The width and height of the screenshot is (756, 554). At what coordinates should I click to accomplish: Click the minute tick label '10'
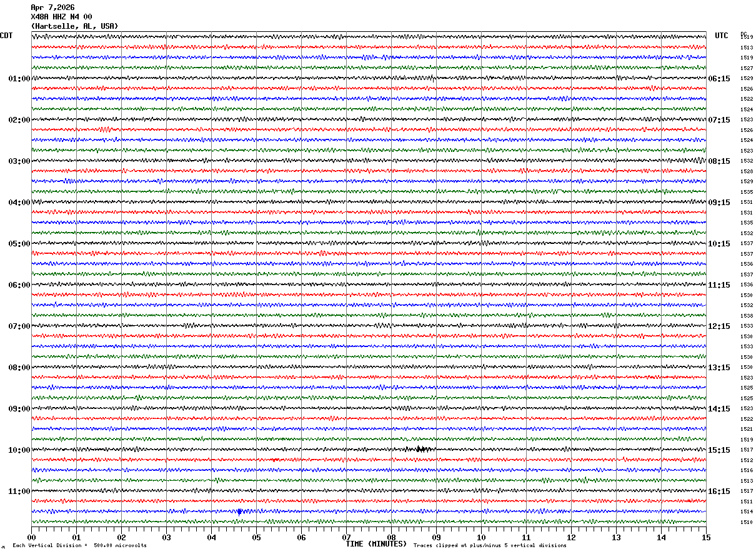pos(481,537)
